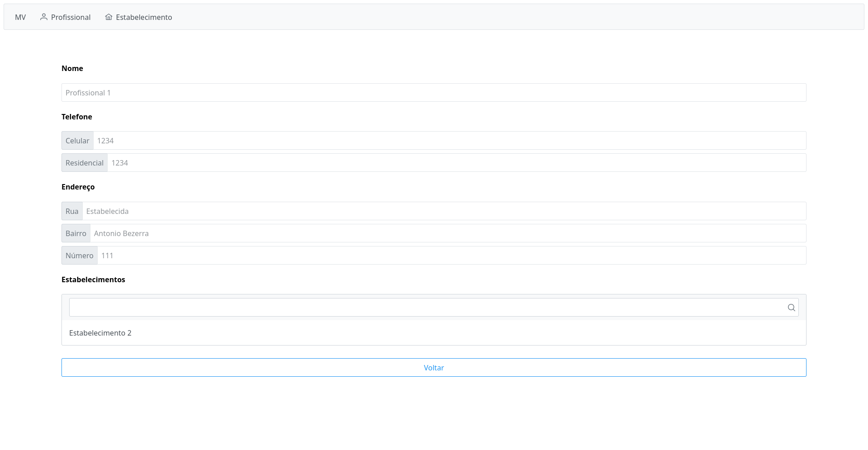Go to the Estabelecimento menu item

(x=139, y=17)
